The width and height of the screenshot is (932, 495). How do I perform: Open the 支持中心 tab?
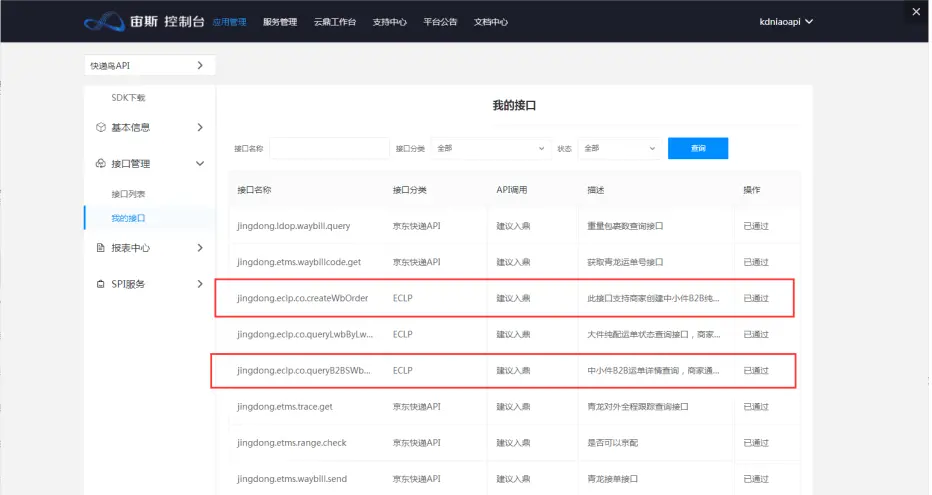click(x=389, y=22)
